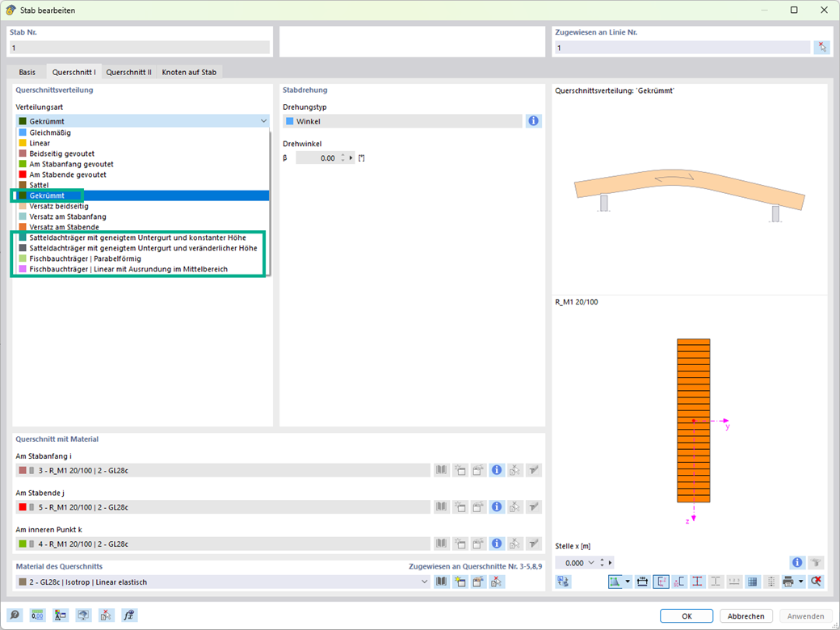This screenshot has width=840, height=630.
Task: Select Satteldachträger mit konstanter Höhe option
Action: point(142,237)
